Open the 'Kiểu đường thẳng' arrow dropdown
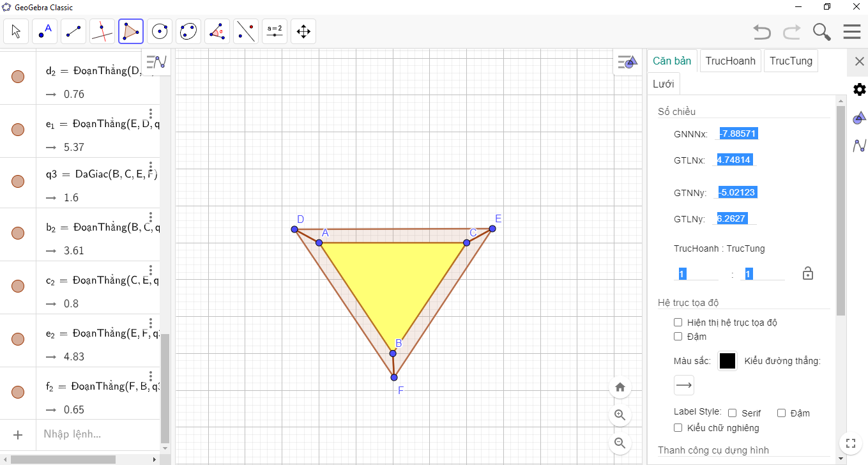868x465 pixels. [x=684, y=385]
